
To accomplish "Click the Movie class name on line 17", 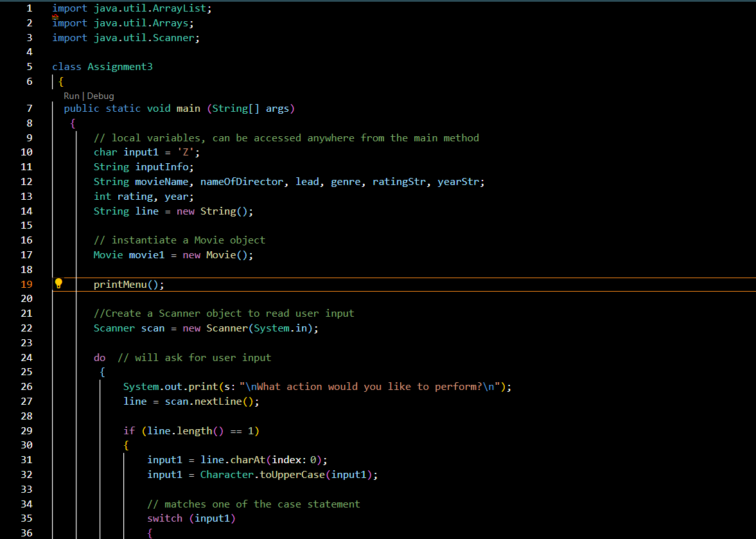I will click(x=108, y=254).
